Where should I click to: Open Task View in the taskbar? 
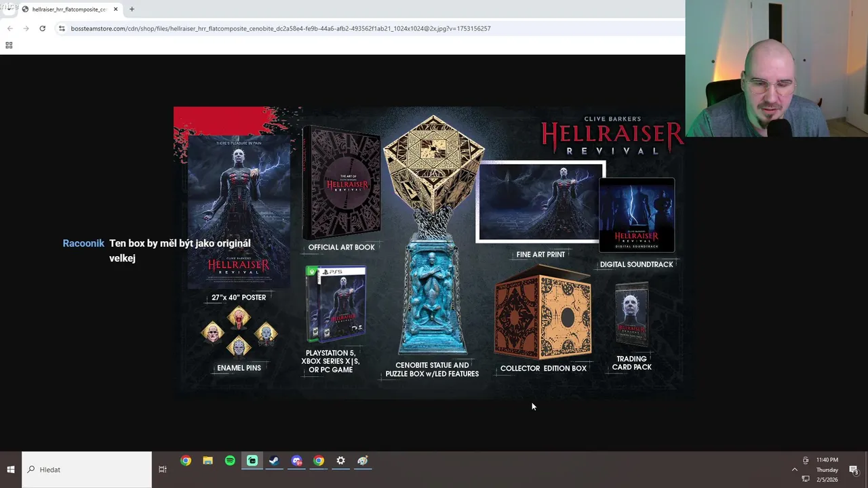click(163, 470)
